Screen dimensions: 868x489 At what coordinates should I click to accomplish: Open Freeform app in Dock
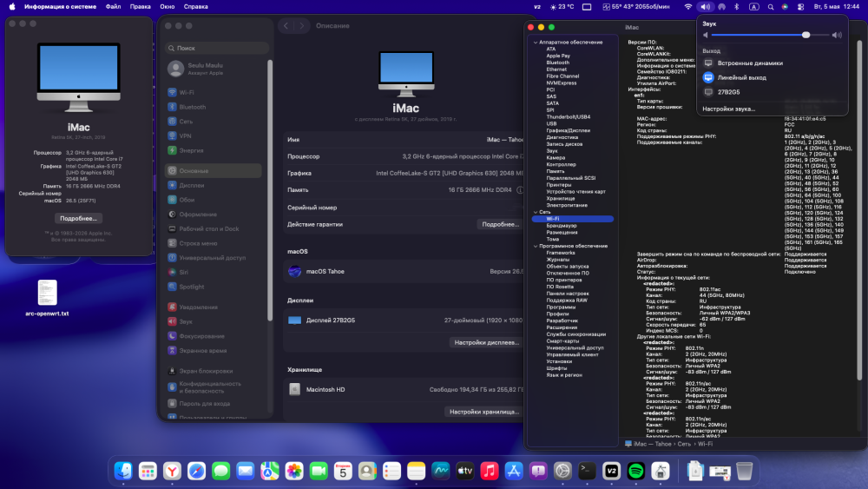pyautogui.click(x=441, y=471)
